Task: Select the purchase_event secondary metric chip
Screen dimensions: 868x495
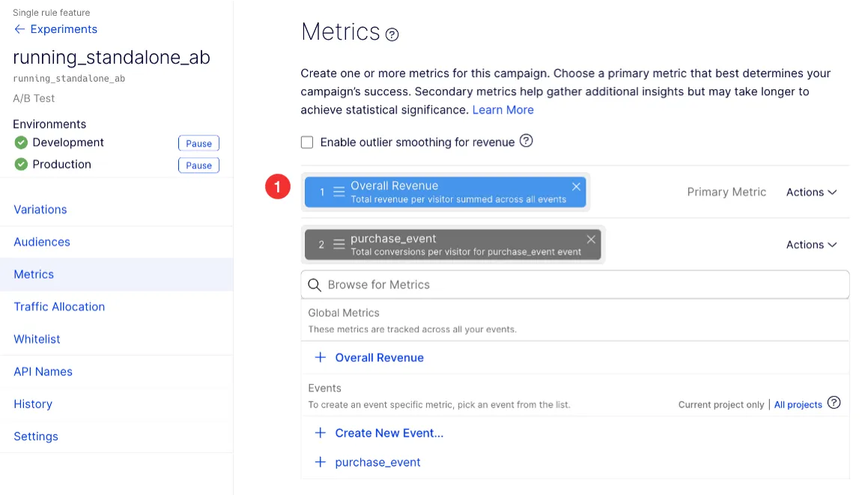Action: pos(452,245)
